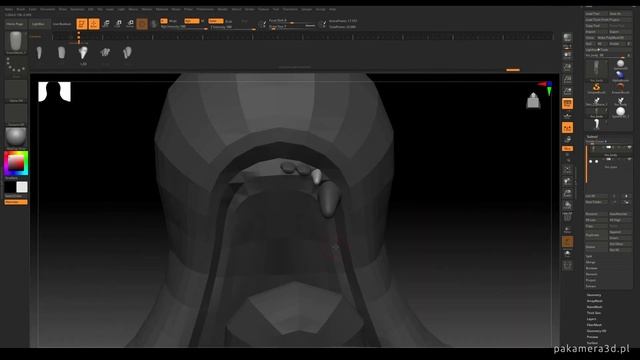This screenshot has height=360, width=640.
Task: Expand the Geometry palette section
Action: [594, 295]
